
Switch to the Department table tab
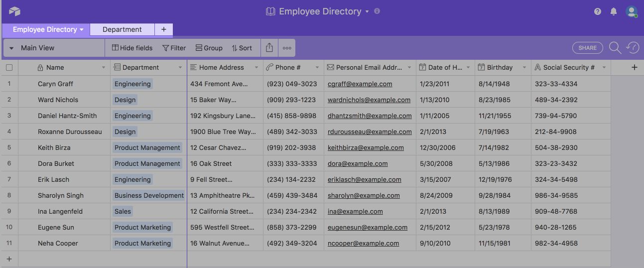click(122, 29)
